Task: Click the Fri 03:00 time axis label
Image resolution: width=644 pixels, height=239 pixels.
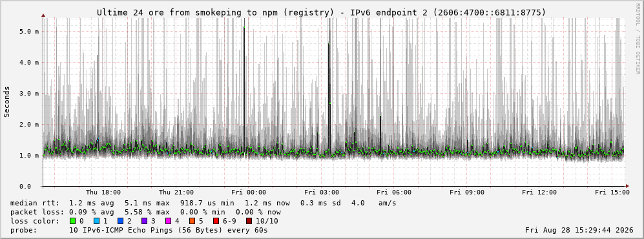Action: 322,192
